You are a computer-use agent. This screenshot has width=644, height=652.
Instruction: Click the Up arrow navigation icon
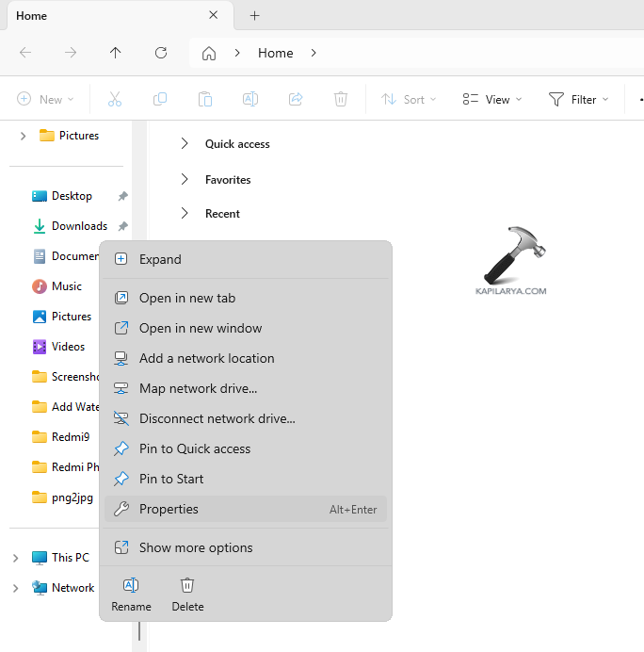pos(116,53)
